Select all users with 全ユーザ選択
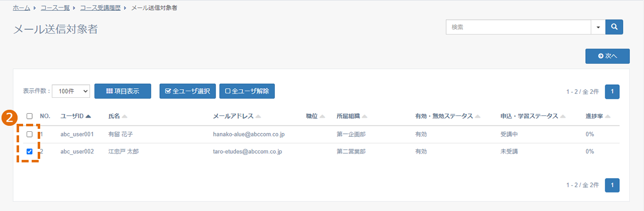The width and height of the screenshot is (644, 211). click(x=187, y=91)
